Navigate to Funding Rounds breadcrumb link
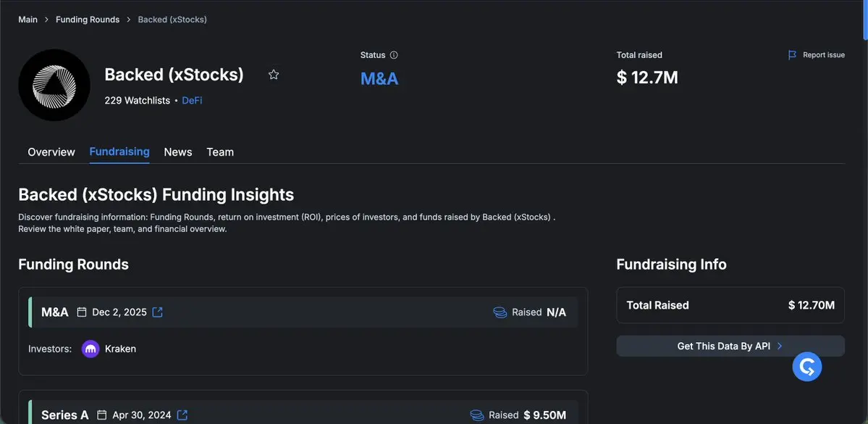The height and width of the screenshot is (424, 868). point(88,20)
